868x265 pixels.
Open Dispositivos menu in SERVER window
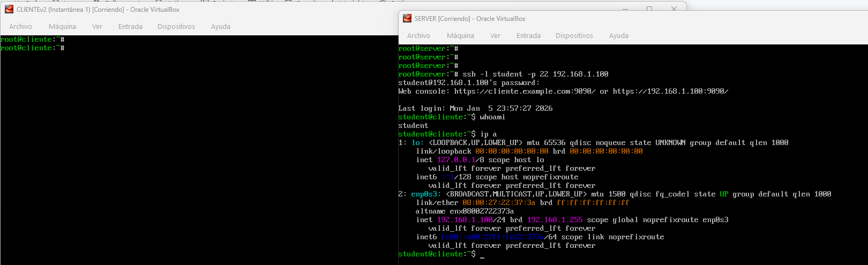pos(574,35)
